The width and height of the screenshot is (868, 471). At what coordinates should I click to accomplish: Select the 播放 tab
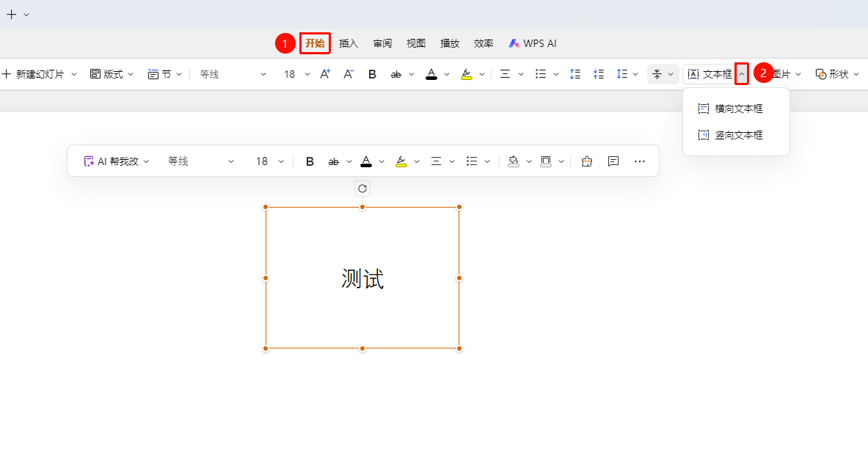tap(450, 43)
